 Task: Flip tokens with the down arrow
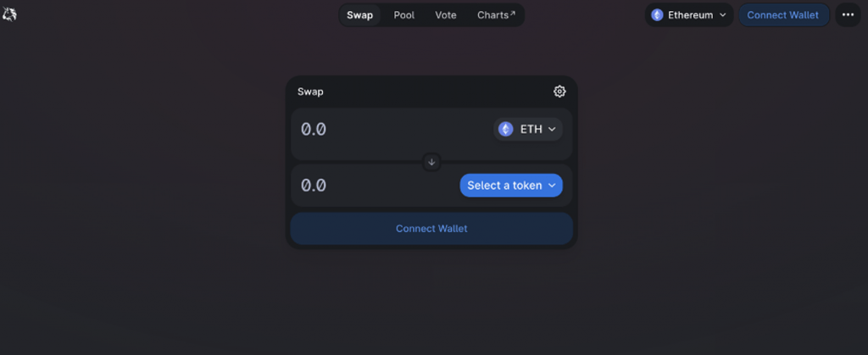pyautogui.click(x=431, y=161)
